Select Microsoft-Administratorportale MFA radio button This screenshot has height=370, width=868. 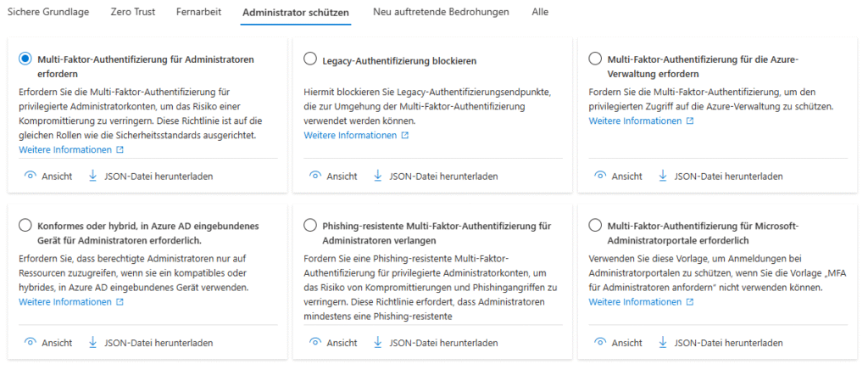(x=595, y=226)
